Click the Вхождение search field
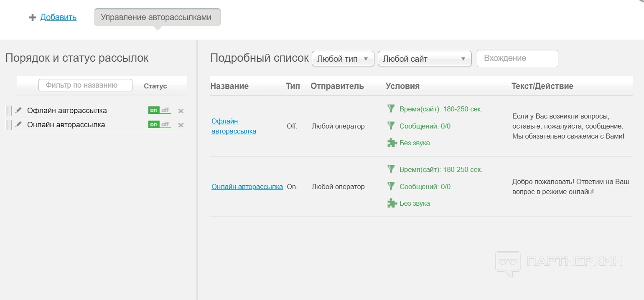 [x=517, y=58]
